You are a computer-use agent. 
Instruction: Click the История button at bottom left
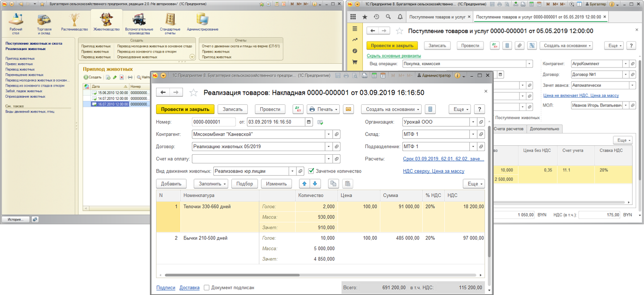16,219
